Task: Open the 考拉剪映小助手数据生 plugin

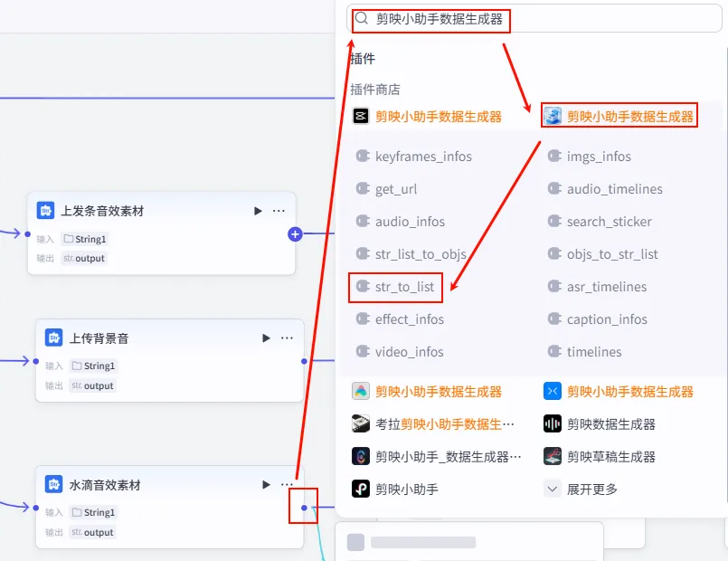Action: (433, 424)
